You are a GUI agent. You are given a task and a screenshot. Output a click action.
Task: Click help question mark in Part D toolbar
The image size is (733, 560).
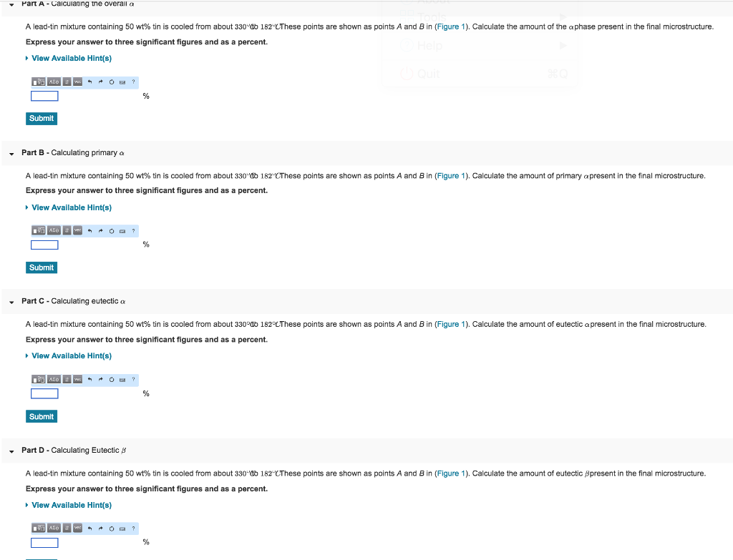coord(133,528)
